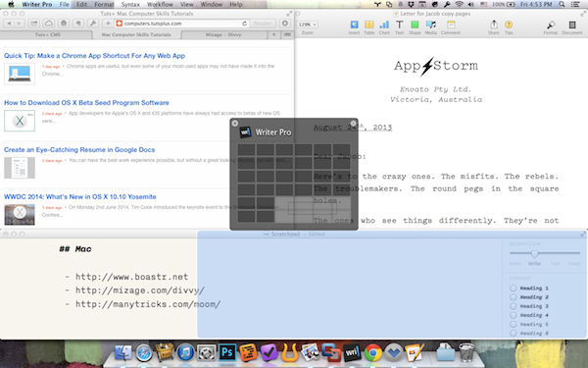Viewport: 588px width, 368px height.
Task: Insert a Chart in Pages
Action: point(384,25)
